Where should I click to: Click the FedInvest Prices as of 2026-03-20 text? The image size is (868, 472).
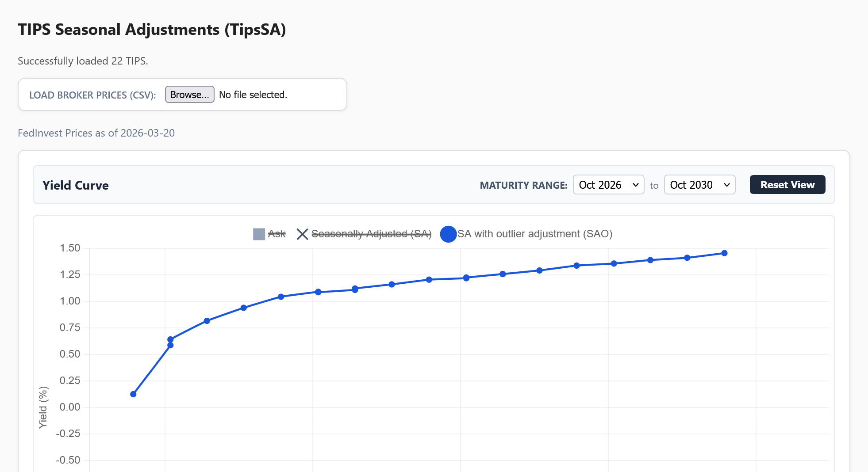pyautogui.click(x=96, y=133)
